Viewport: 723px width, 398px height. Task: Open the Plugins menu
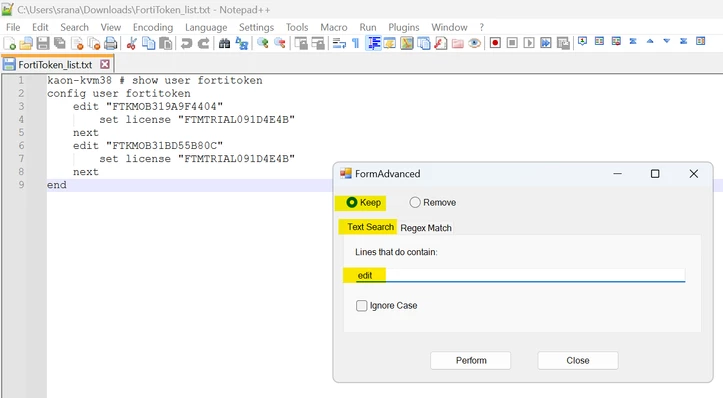404,27
